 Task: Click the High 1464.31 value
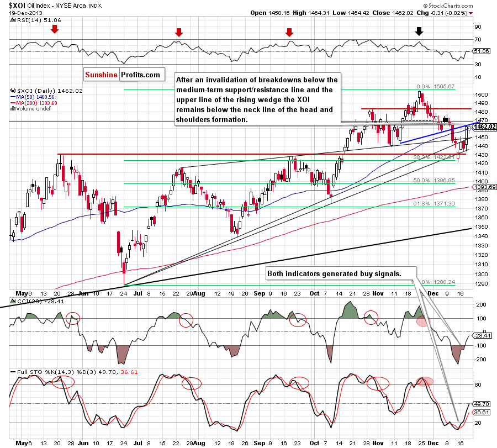click(311, 13)
